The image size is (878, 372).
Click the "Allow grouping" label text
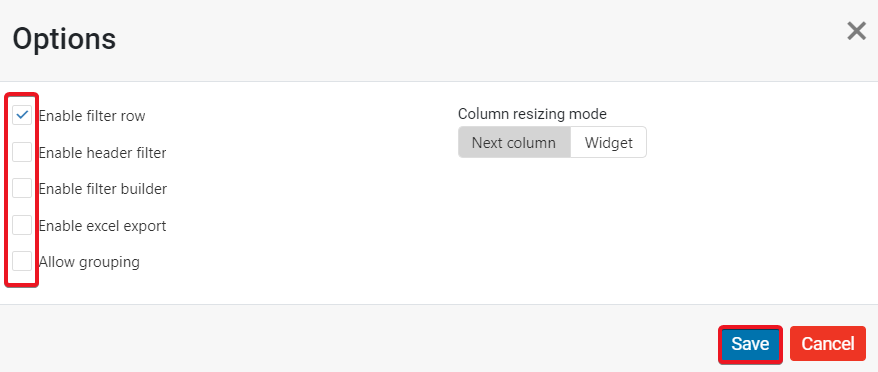coord(89,262)
